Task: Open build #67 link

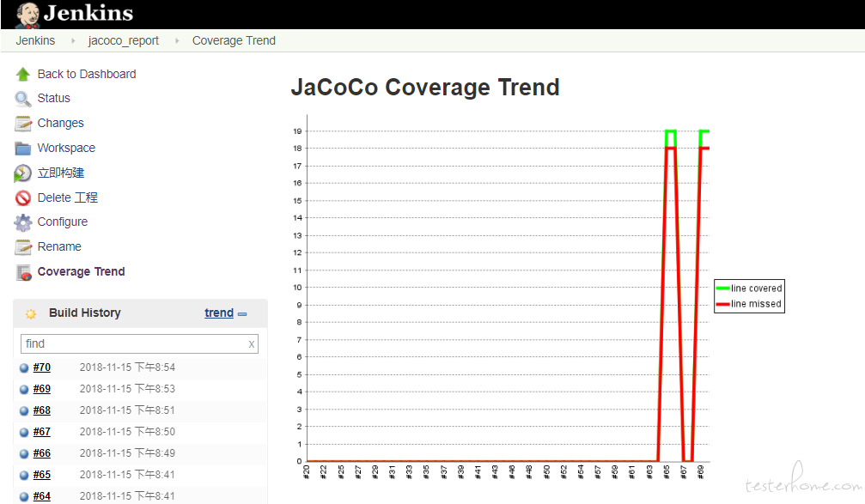Action: click(x=42, y=433)
